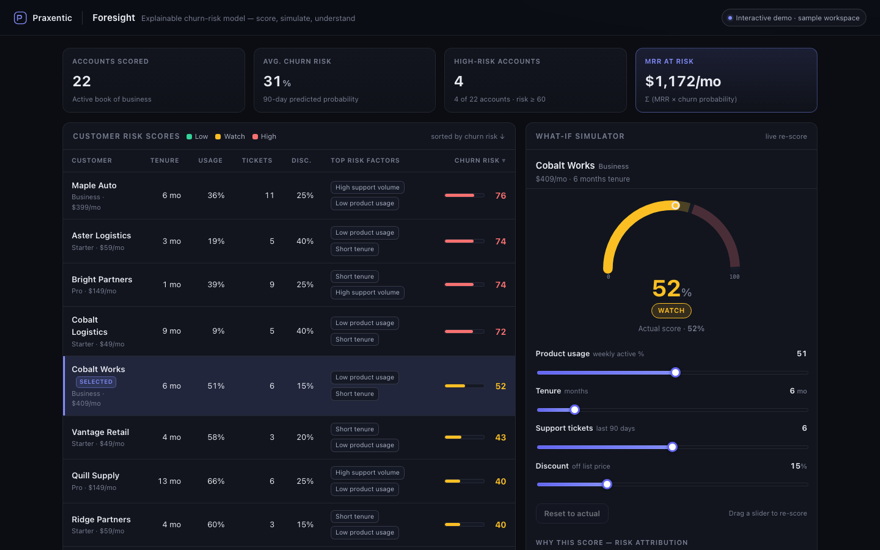The image size is (880, 550).
Task: Click Maple Auto's High support volume tag
Action: tap(367, 187)
